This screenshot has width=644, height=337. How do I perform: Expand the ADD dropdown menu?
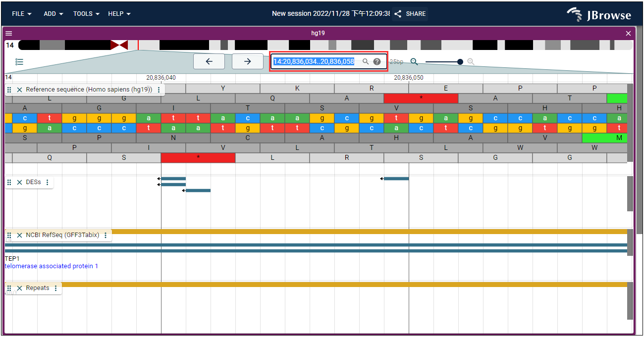coord(54,14)
